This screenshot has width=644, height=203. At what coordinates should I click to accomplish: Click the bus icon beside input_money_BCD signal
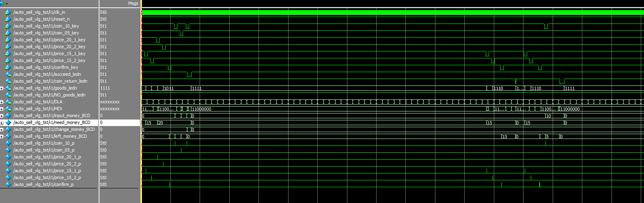click(9, 115)
